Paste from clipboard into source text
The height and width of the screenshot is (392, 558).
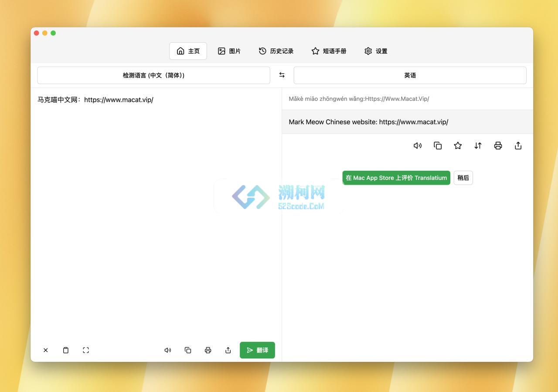66,350
